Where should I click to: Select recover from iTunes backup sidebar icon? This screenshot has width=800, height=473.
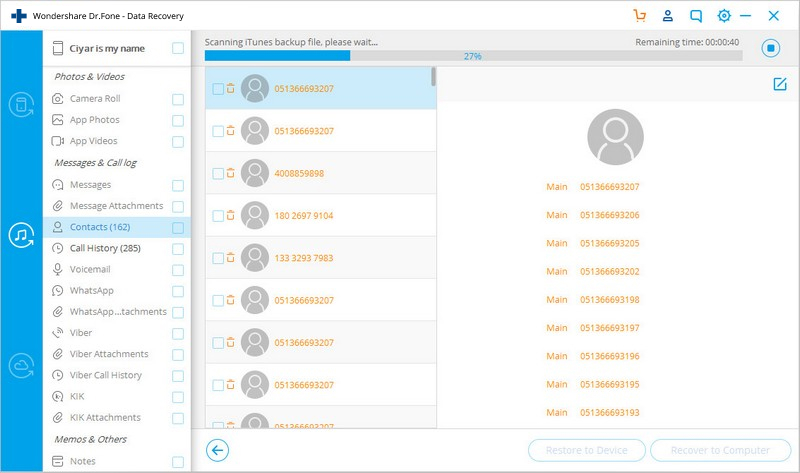click(x=21, y=235)
